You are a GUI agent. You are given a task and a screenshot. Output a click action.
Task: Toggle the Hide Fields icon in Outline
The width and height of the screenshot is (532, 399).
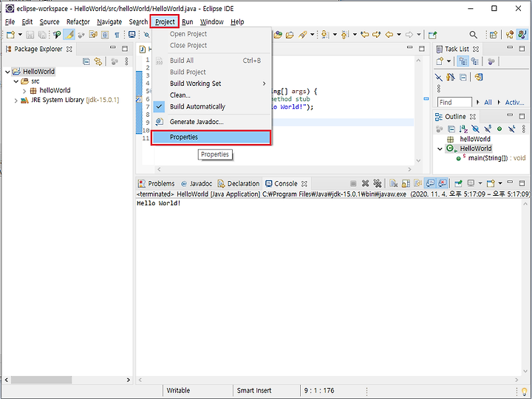pyautogui.click(x=475, y=129)
